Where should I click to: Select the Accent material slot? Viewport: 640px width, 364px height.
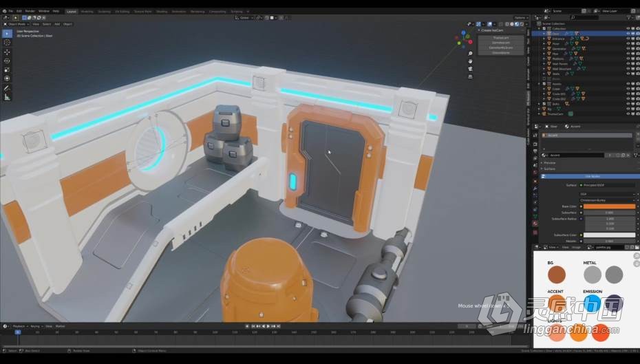coord(586,135)
